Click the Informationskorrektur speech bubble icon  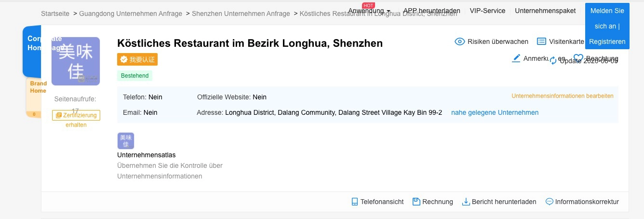549,202
